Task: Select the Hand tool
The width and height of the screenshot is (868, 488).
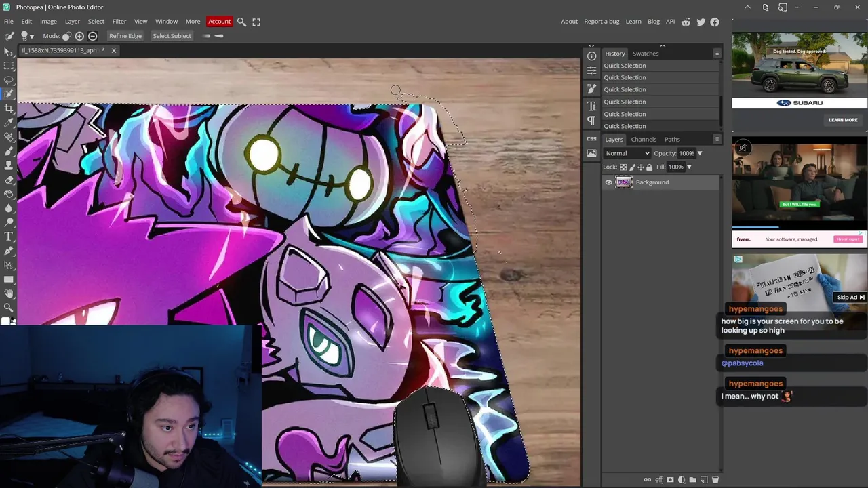Action: click(x=8, y=293)
